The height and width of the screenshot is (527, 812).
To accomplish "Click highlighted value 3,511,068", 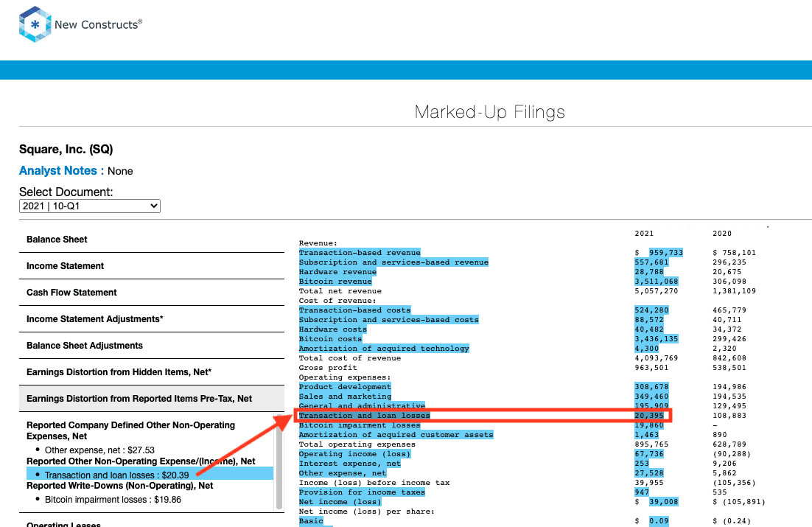I will [x=656, y=282].
